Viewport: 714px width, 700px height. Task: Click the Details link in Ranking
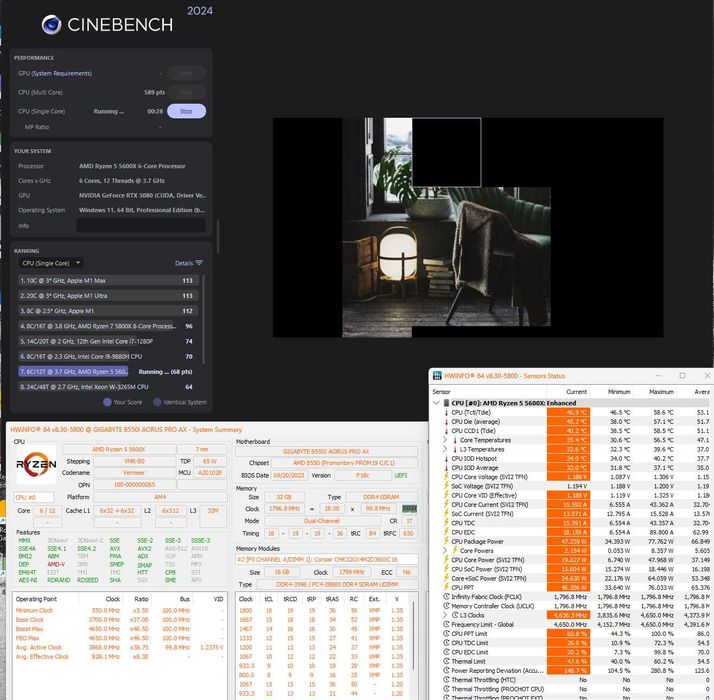pyautogui.click(x=184, y=263)
